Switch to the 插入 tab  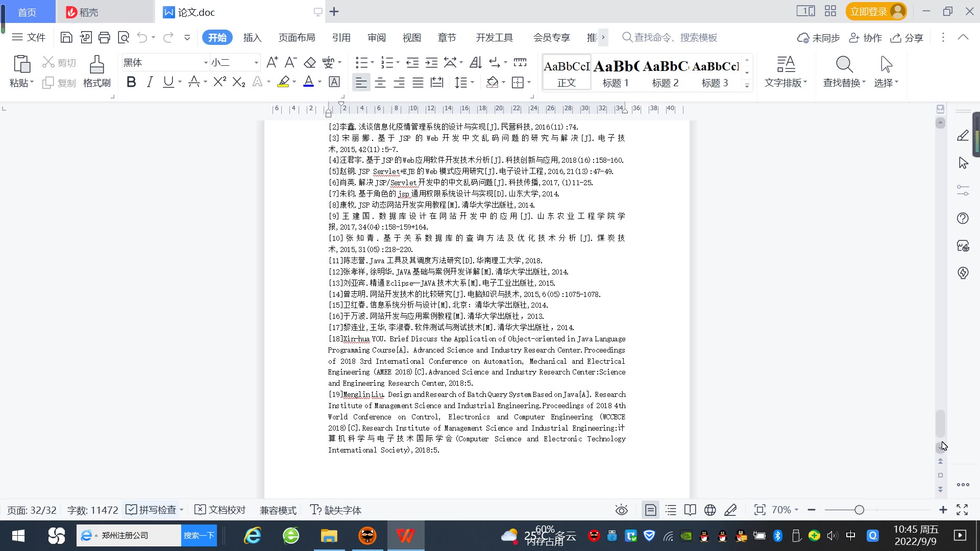click(252, 38)
